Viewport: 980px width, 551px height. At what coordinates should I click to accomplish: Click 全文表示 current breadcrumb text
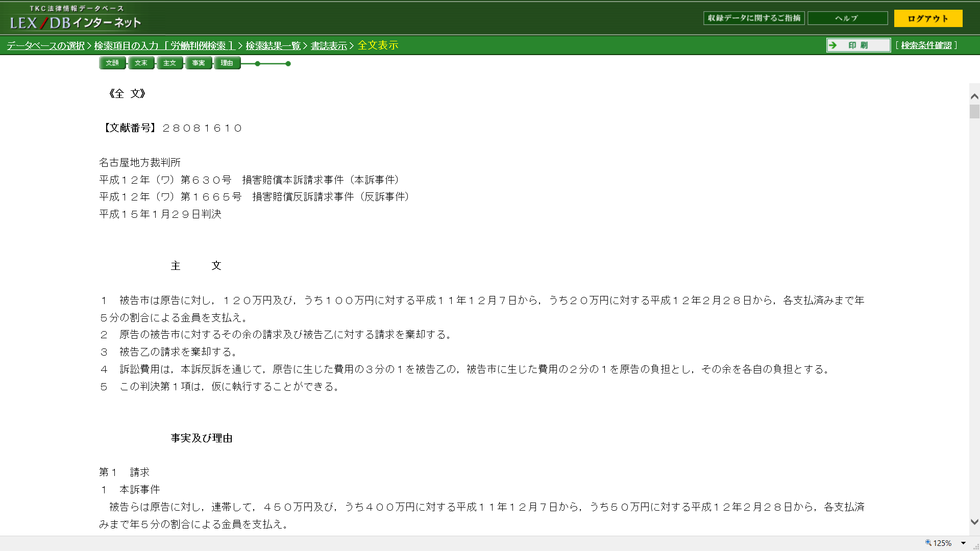tap(378, 45)
